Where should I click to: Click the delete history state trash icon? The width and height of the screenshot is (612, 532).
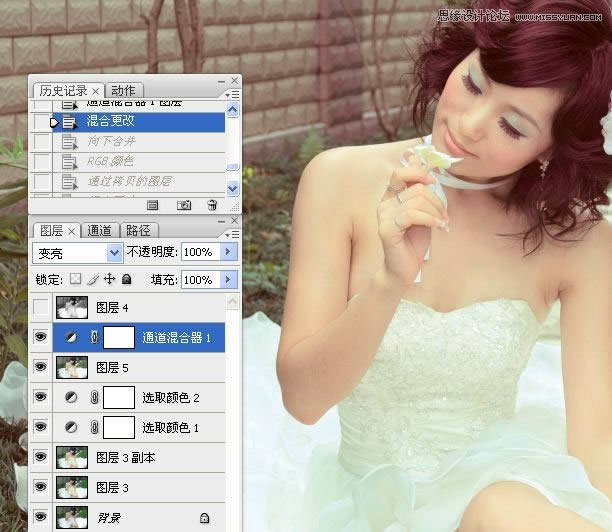click(x=212, y=205)
